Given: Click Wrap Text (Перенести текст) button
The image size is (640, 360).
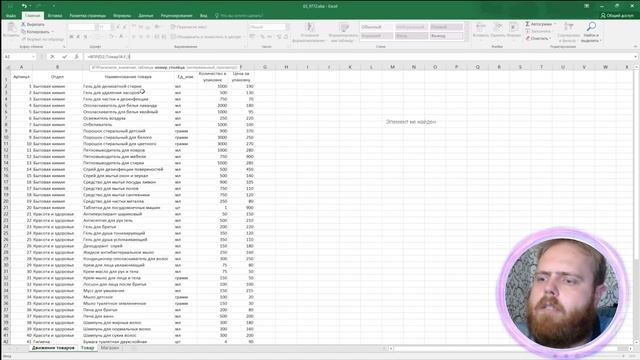Looking at the screenshot, I should 189,27.
